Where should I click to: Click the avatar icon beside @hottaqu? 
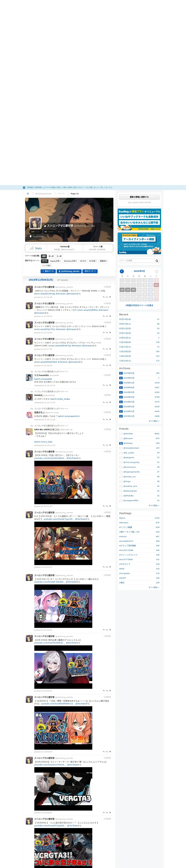[x=121, y=443]
